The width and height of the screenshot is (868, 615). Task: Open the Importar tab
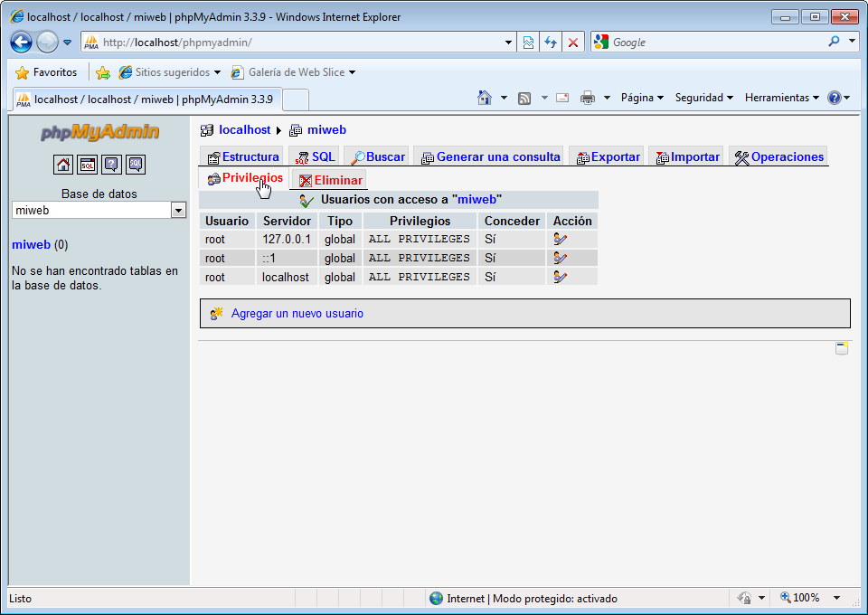(x=687, y=157)
